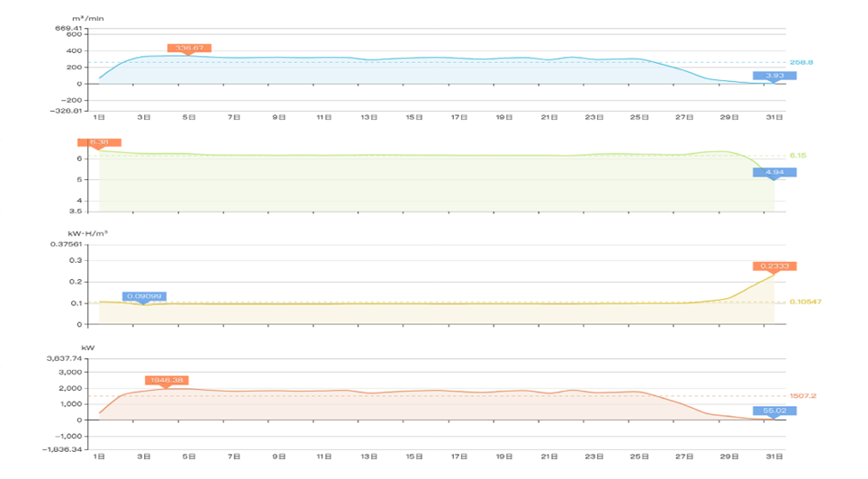Click 15日 on the top chart's date axis
The image size is (868, 479).
tap(414, 117)
